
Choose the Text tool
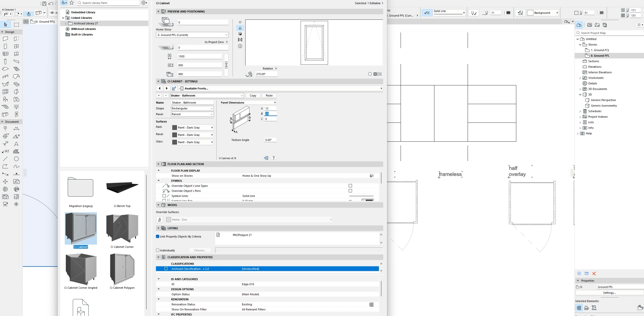[x=16, y=144]
